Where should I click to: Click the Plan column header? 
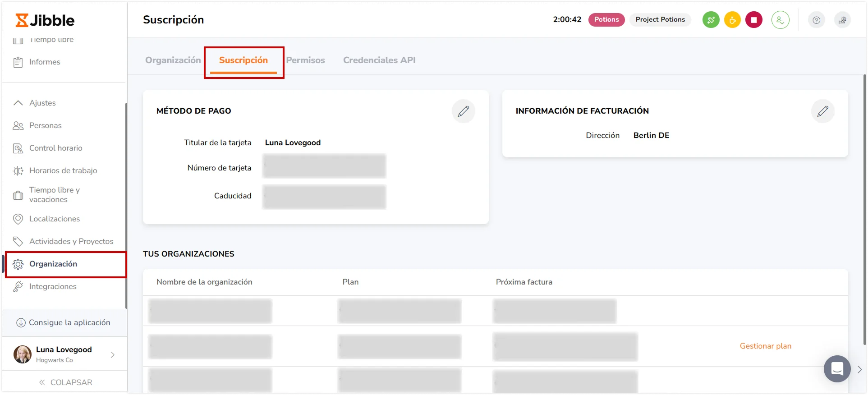tap(350, 282)
